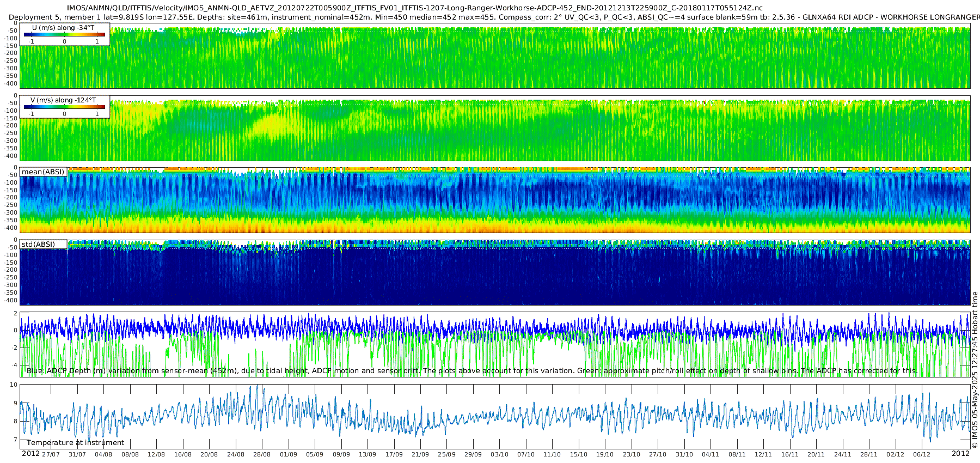Click the '08/08' date tick label
This screenshot has width=980, height=463.
[130, 454]
